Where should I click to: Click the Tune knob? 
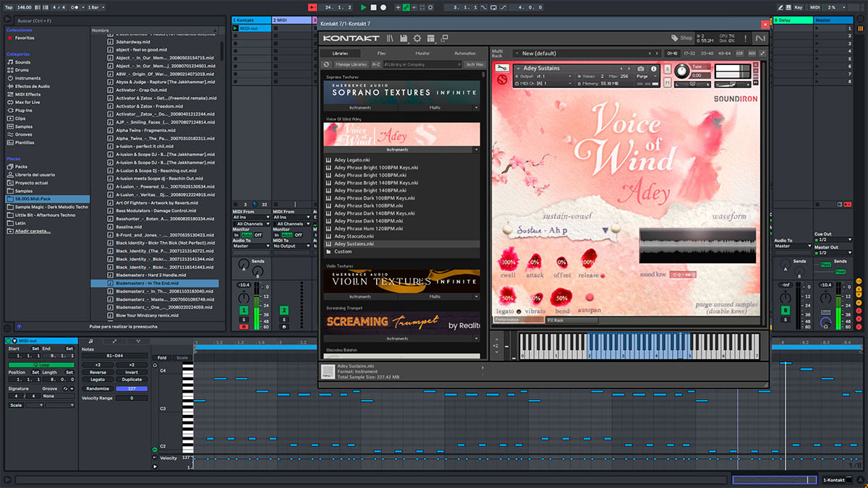click(x=682, y=71)
